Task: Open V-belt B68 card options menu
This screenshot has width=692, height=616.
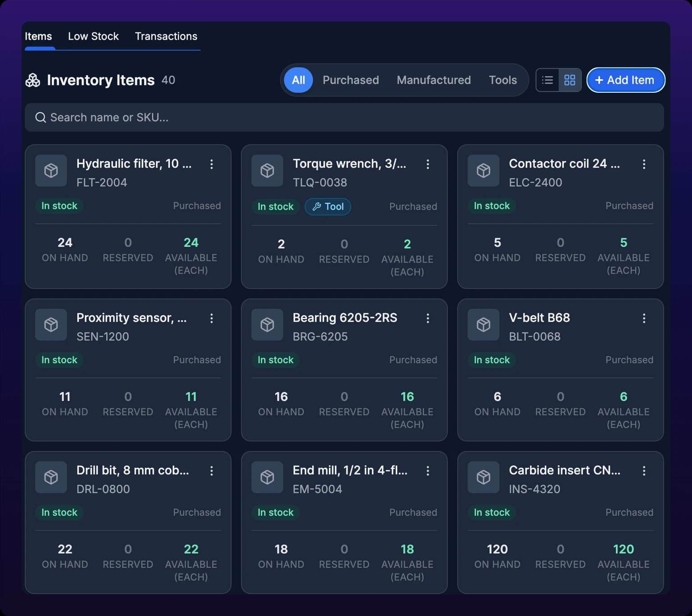Action: (x=644, y=318)
